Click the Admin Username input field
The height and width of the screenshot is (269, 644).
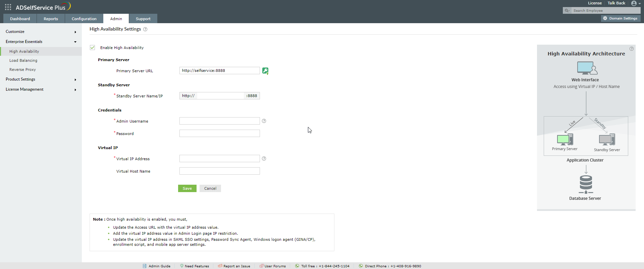220,121
